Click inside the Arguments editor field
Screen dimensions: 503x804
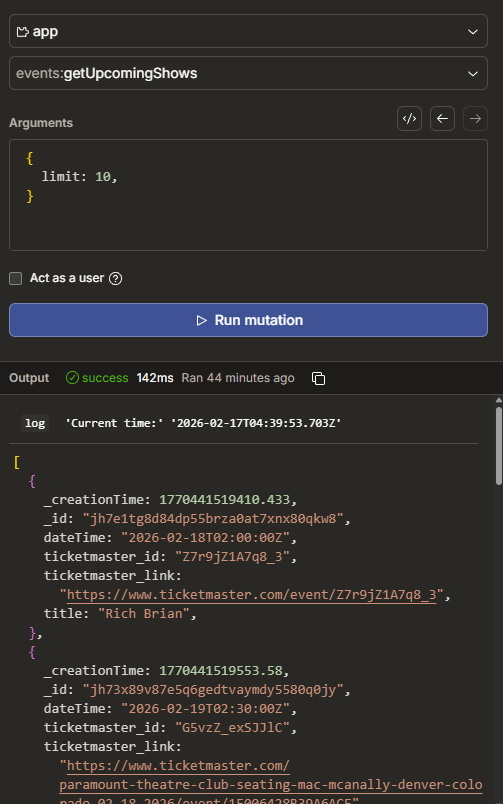[x=248, y=195]
